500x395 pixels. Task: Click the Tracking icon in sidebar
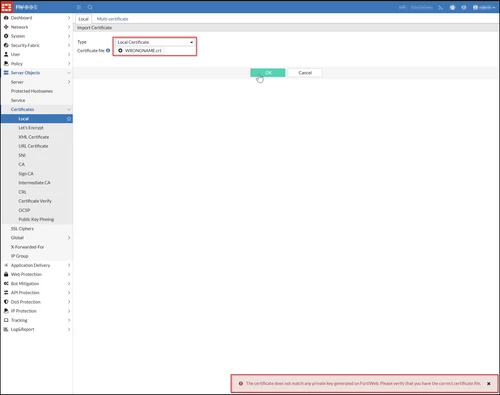[6, 320]
